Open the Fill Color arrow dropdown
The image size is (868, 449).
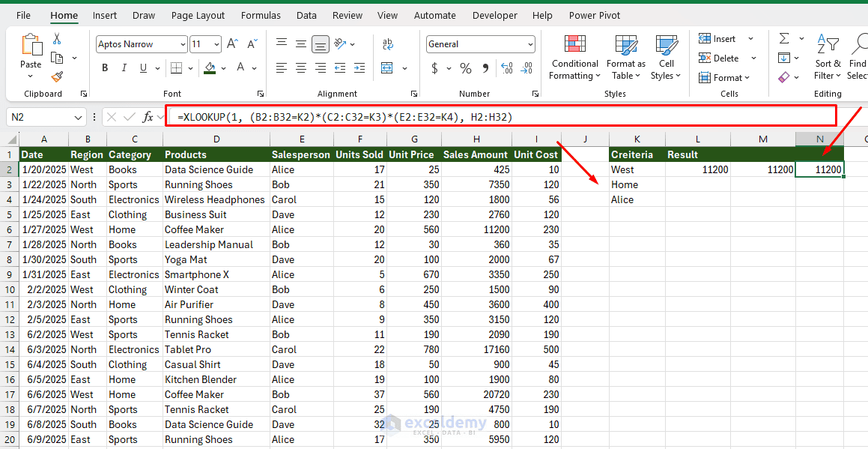[224, 67]
